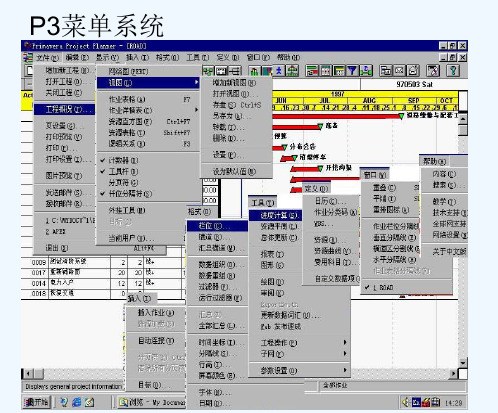Choose 日历 in the Define menu
Viewport: 498px width, 413px height.
tap(331, 201)
